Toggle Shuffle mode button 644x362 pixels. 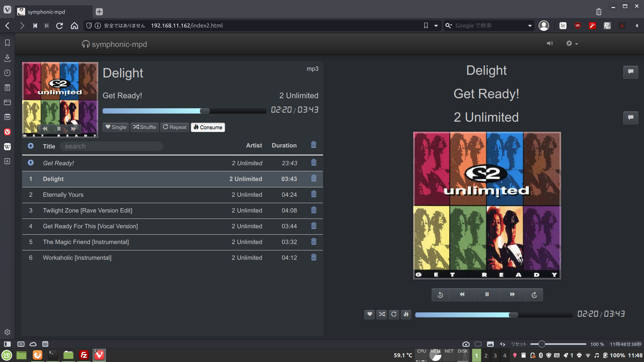(144, 127)
